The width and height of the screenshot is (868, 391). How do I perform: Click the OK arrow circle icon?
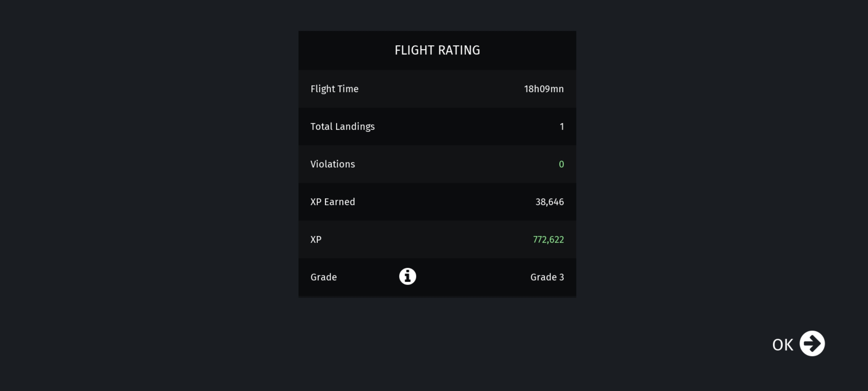point(812,344)
